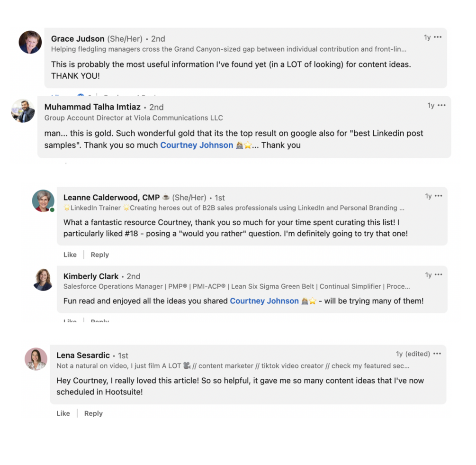Reply to Lena Sesardic's comment
The height and width of the screenshot is (465, 476).
(x=93, y=413)
